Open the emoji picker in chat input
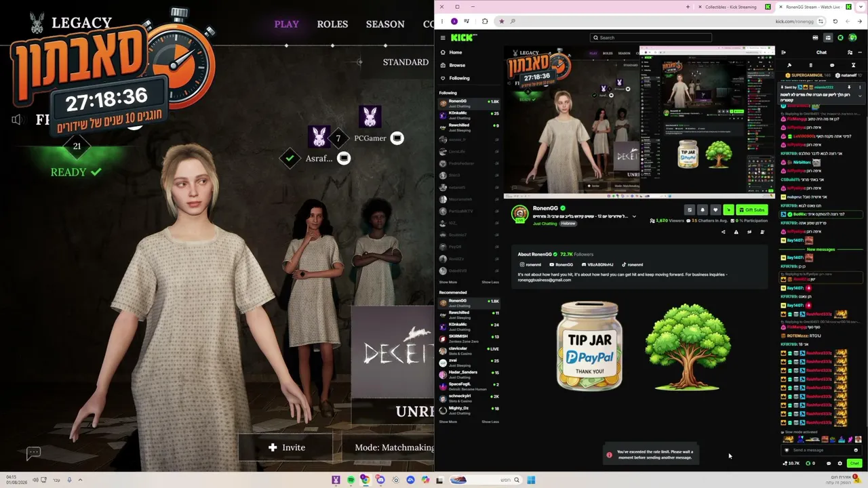Viewport: 868px width, 488px height. 856,450
